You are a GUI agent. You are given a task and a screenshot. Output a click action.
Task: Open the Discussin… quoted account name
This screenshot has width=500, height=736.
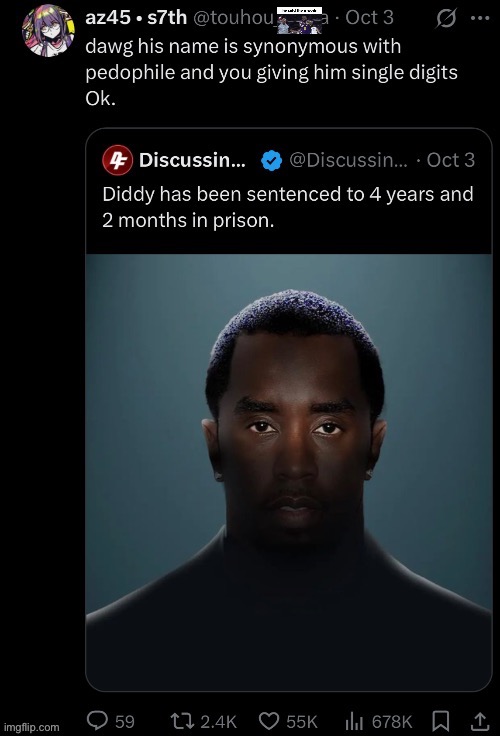pos(192,160)
